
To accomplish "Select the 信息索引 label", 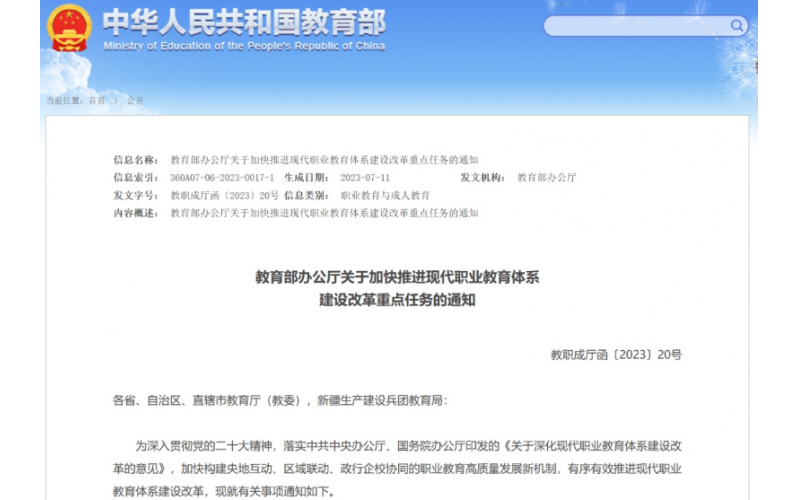I will pos(135,178).
